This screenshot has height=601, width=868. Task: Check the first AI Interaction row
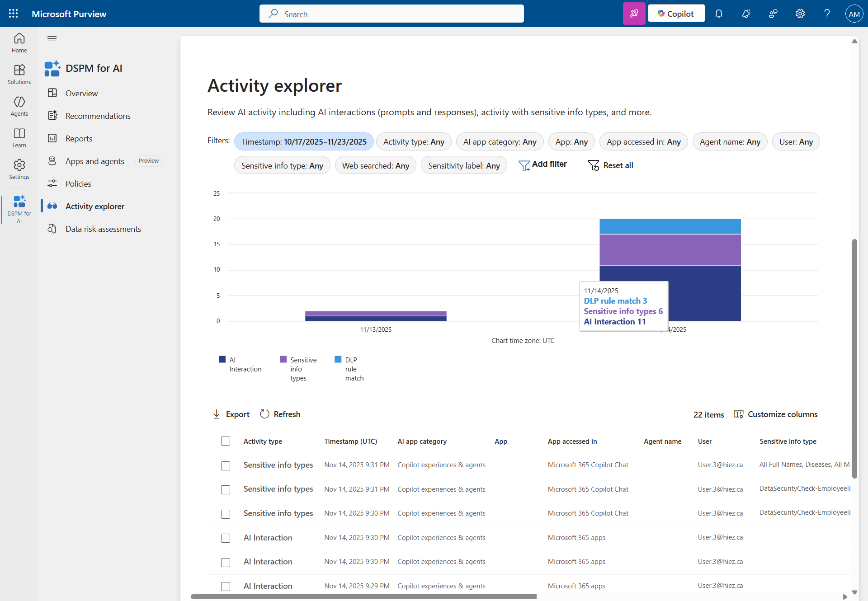226,538
